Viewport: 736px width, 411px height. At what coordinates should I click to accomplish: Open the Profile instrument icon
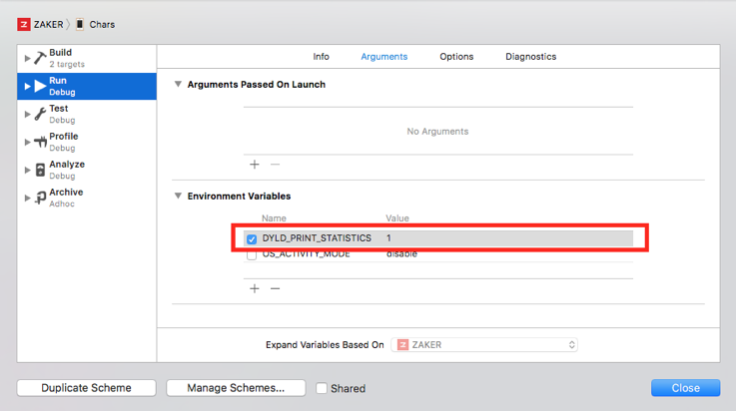[40, 142]
